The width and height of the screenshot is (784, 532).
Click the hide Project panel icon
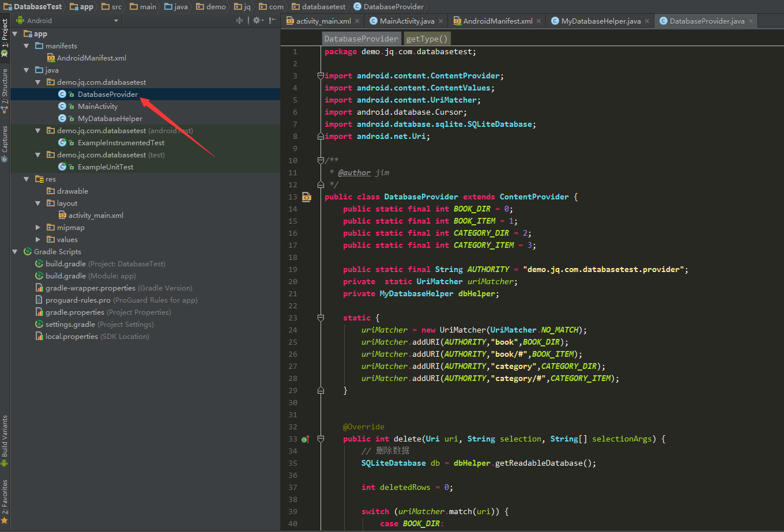[x=273, y=20]
